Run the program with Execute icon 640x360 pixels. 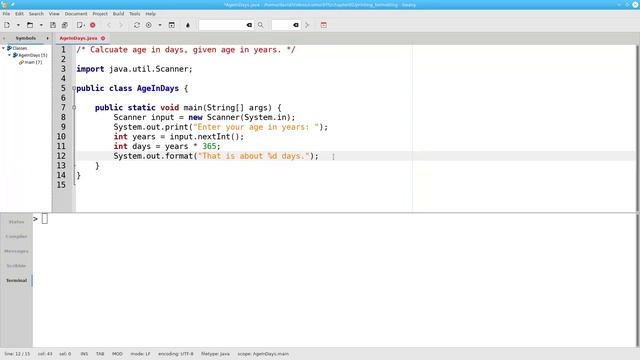coord(172,25)
